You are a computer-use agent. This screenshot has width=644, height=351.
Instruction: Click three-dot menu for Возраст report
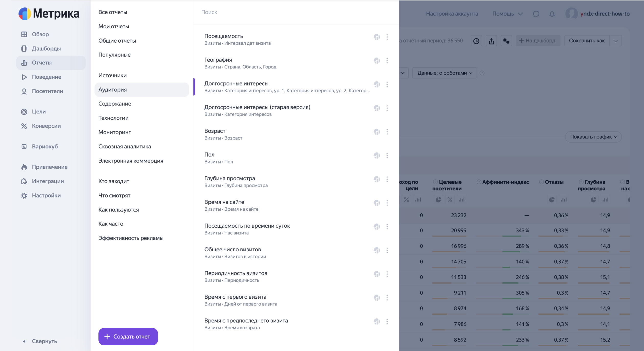[x=387, y=132]
